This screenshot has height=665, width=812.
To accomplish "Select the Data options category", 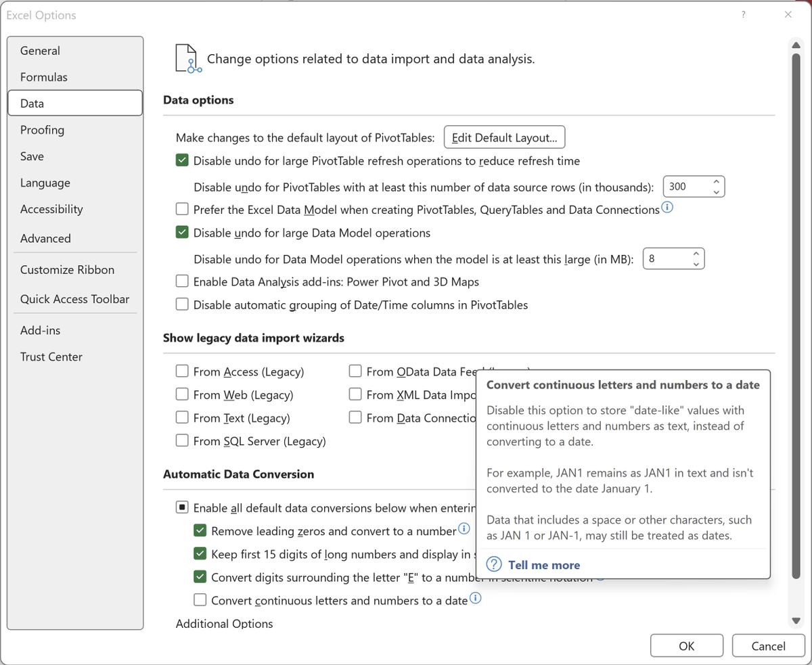I will point(75,104).
